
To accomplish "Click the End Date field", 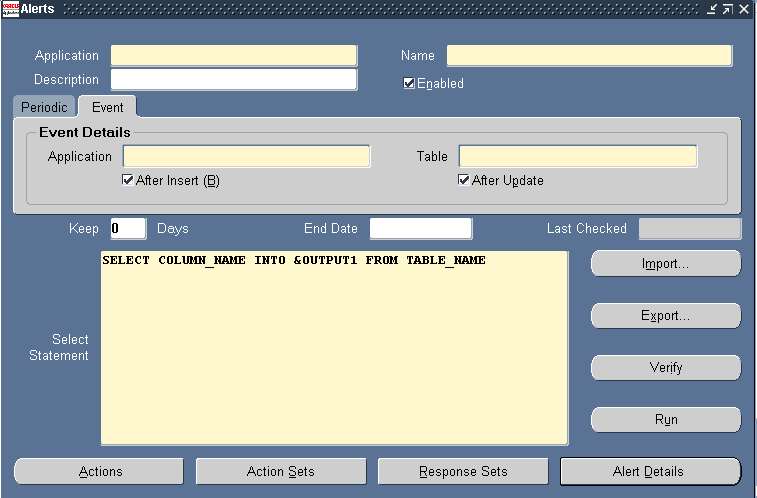I will [x=421, y=228].
